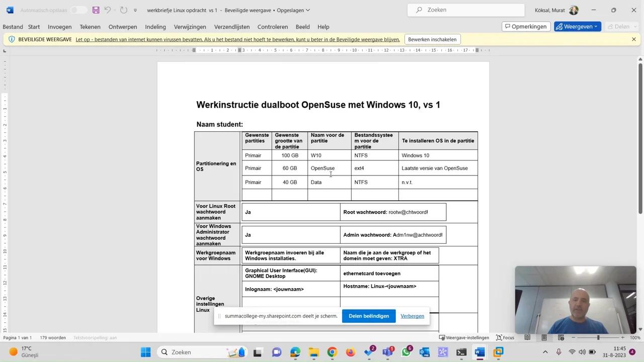Click the Undo arrow icon
Viewport: 644px width, 362px height.
[x=108, y=10]
